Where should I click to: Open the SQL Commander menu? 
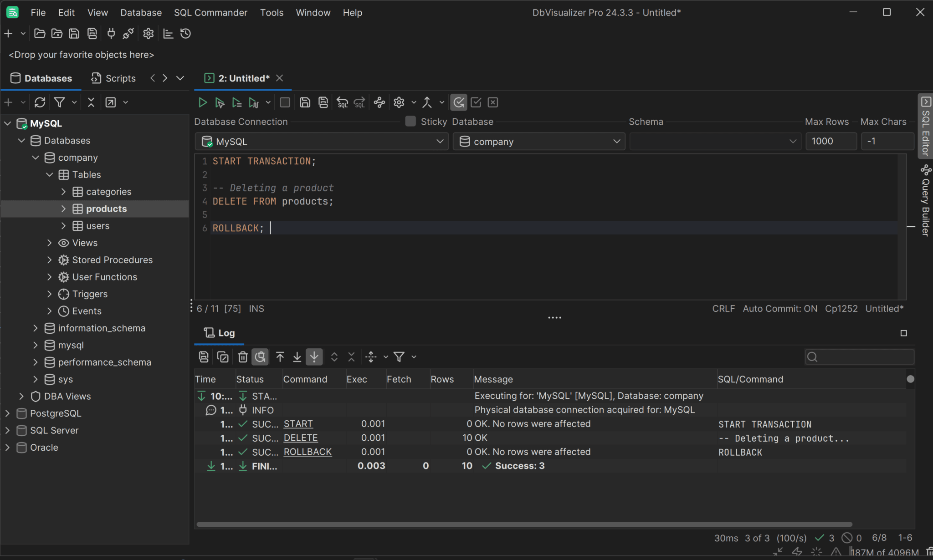[x=210, y=12]
